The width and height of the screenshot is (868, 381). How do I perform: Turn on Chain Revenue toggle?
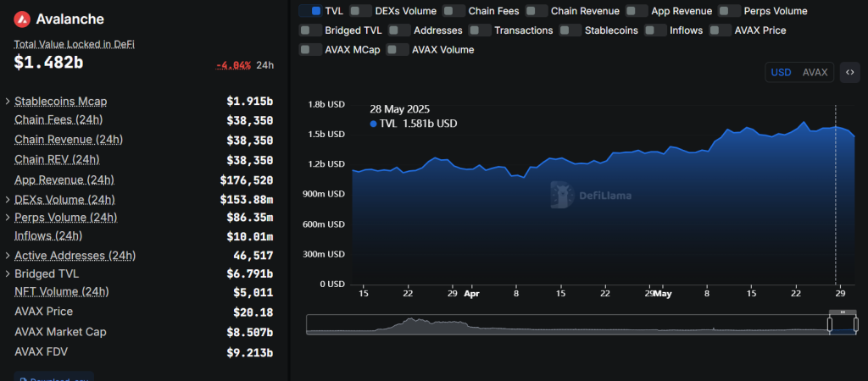[x=537, y=11]
